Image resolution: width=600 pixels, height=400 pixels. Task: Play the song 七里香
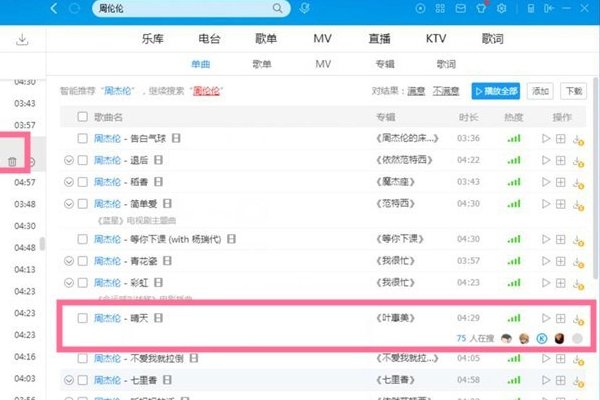pos(546,380)
